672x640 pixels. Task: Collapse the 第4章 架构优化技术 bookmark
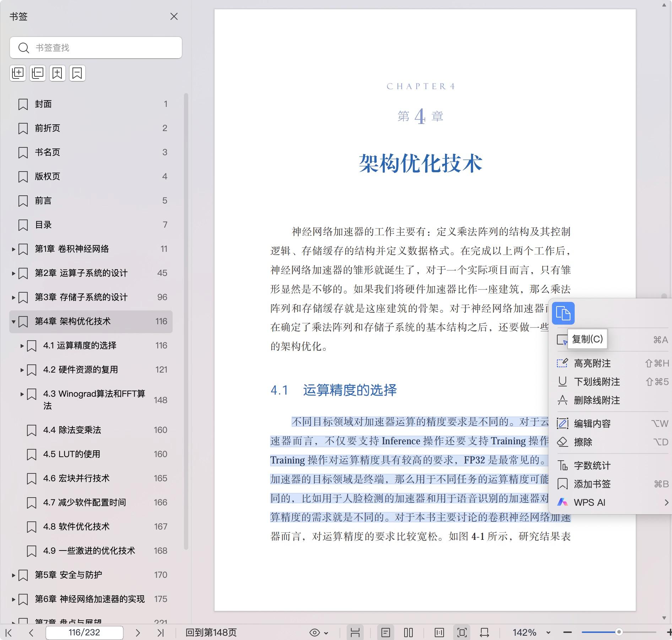click(x=13, y=321)
